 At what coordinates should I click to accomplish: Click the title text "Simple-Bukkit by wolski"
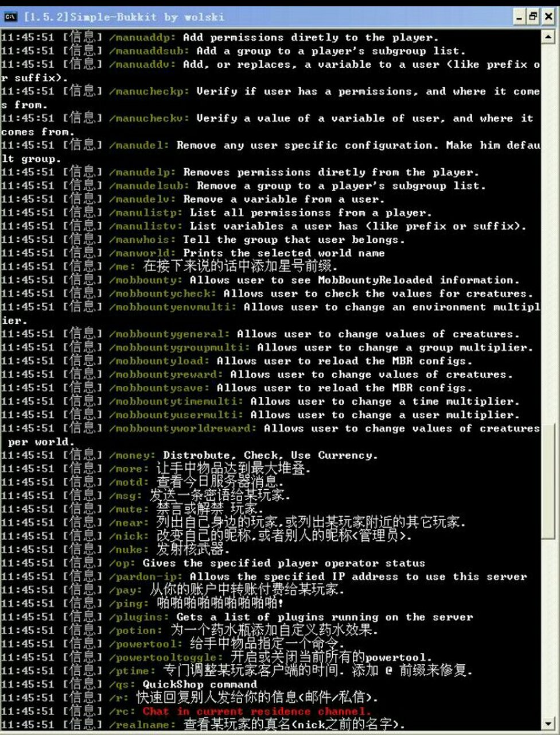115,17
